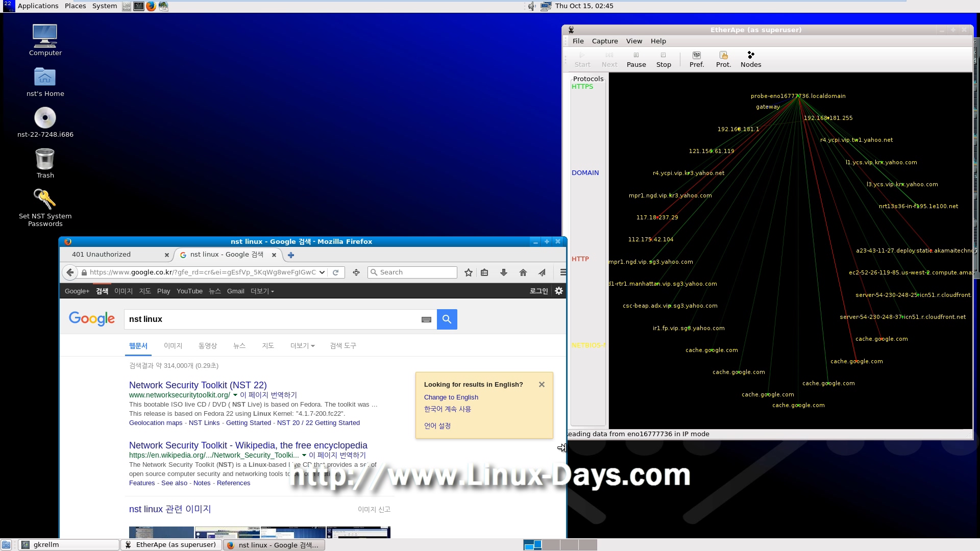Switch to EtherApe in the taskbar

[171, 545]
